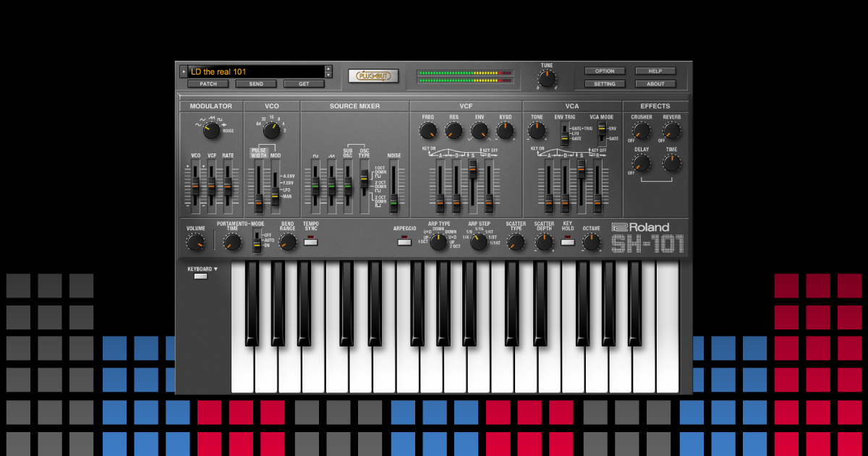Toggle the TEMPO SYNC button
The width and height of the screenshot is (868, 456).
310,241
